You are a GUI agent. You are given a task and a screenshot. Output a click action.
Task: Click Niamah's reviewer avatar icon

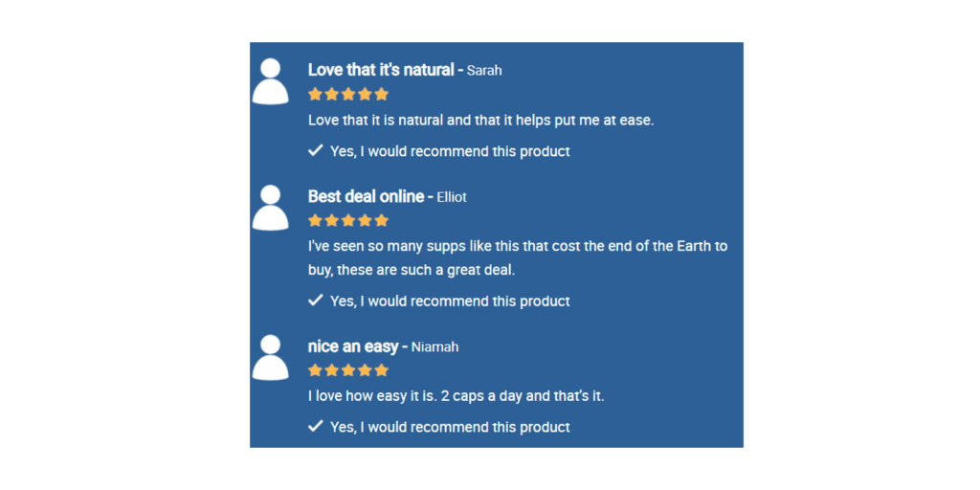(x=270, y=358)
